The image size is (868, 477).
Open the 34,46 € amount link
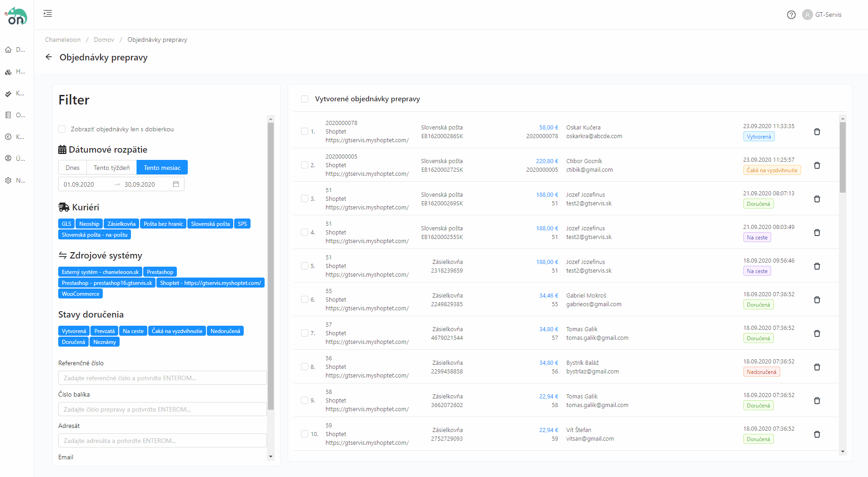pos(548,296)
